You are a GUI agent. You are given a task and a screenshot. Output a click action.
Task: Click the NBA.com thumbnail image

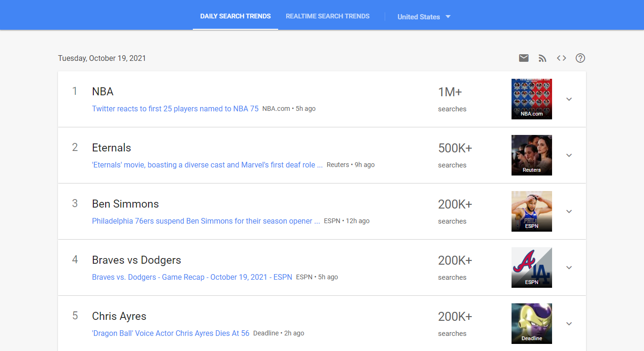point(532,99)
